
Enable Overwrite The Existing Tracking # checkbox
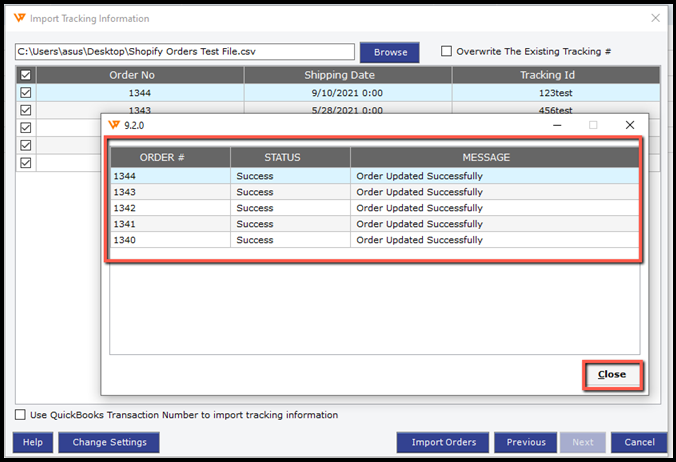pyautogui.click(x=447, y=51)
